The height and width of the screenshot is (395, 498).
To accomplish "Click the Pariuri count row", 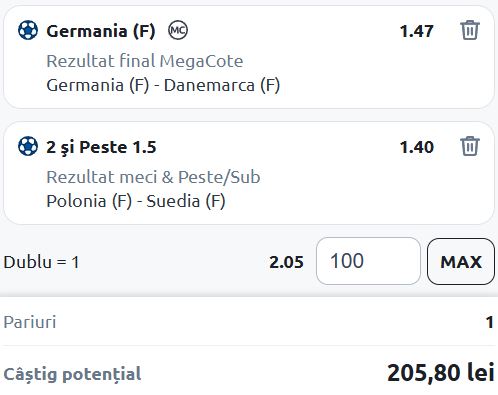I will [x=248, y=322].
